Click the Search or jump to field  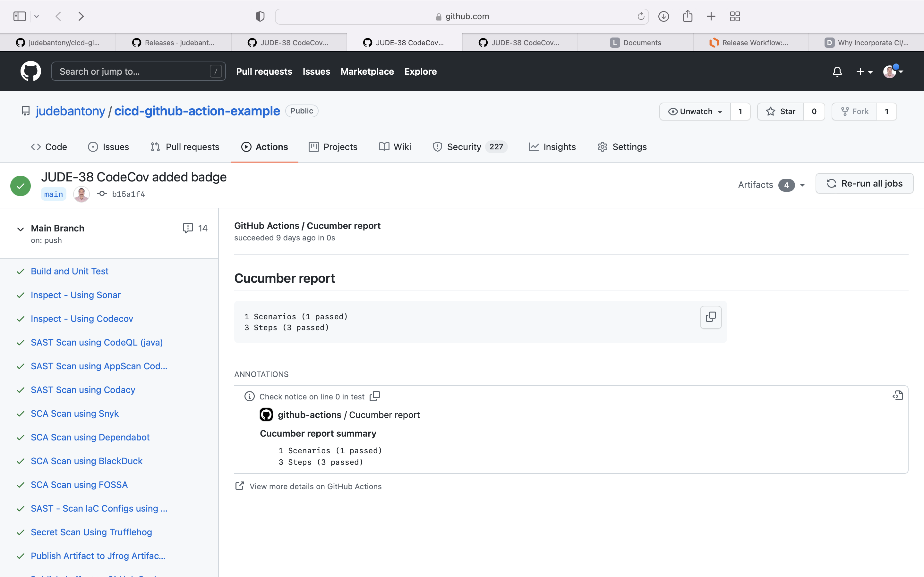(138, 71)
